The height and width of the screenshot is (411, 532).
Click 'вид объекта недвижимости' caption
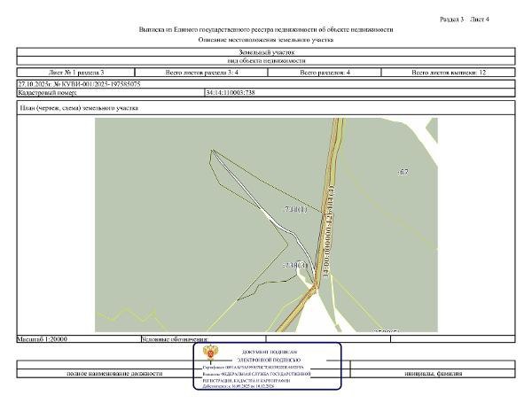click(266, 60)
